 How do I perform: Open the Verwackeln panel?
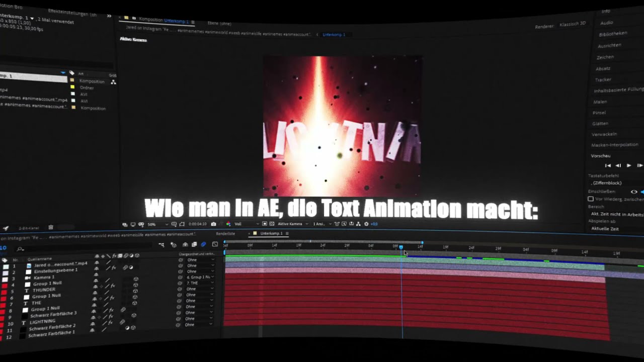click(x=604, y=134)
